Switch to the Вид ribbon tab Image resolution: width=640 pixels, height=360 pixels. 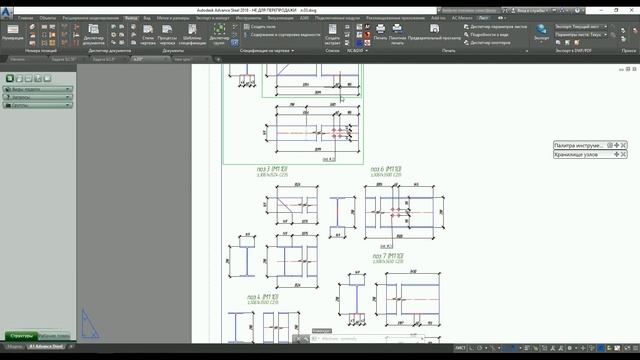click(147, 18)
